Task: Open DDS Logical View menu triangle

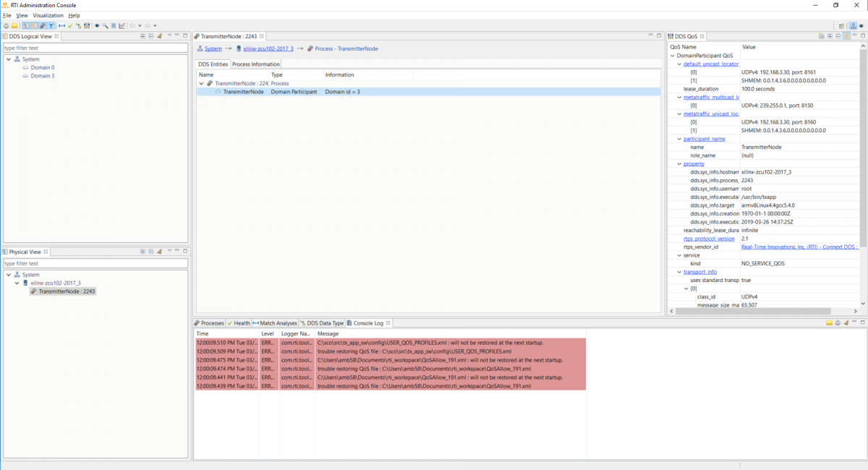Action: [x=169, y=35]
